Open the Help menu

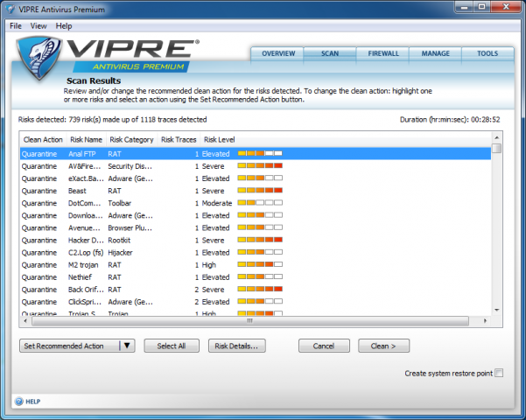64,26
